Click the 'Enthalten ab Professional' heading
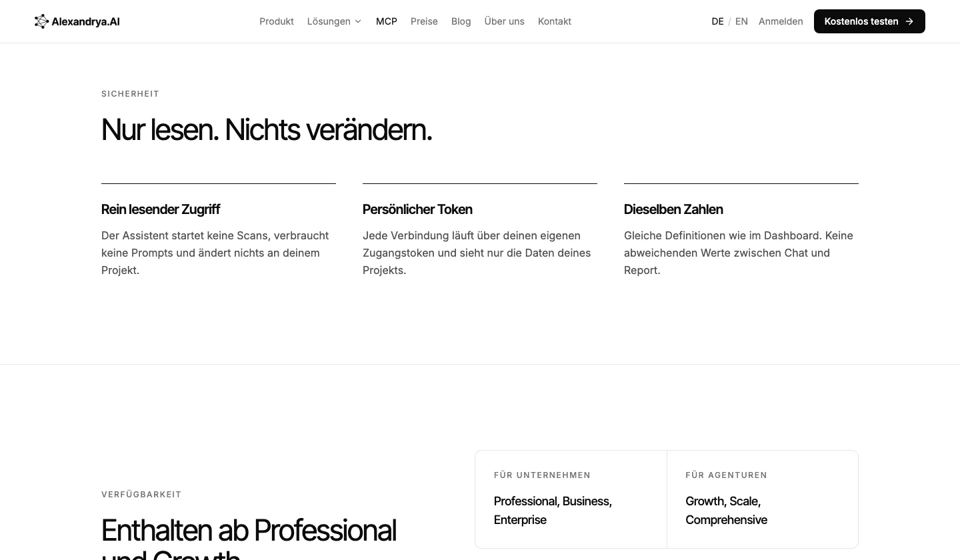Image resolution: width=960 pixels, height=560 pixels. coord(249,538)
